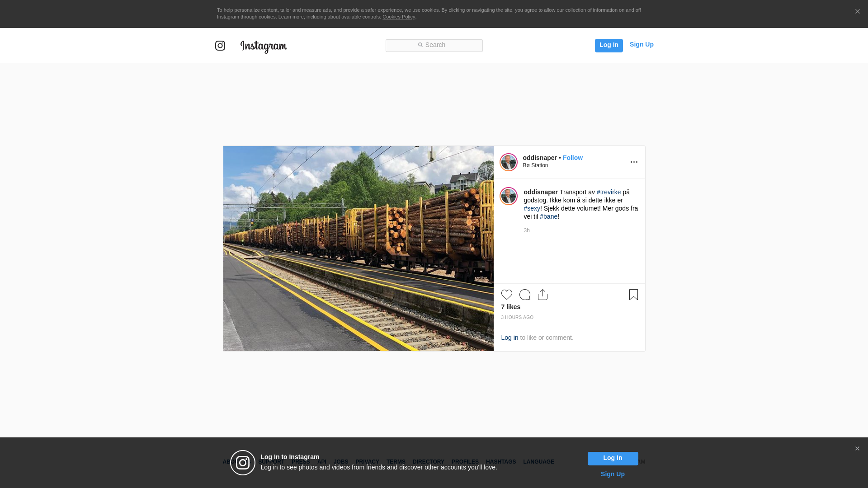Open the DIRECTORY footer link
Image resolution: width=868 pixels, height=488 pixels.
click(429, 462)
